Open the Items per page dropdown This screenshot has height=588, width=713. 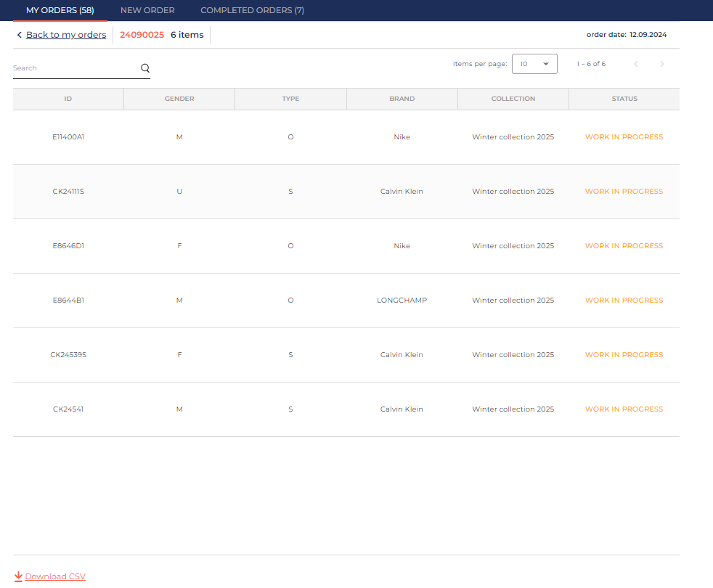(534, 64)
